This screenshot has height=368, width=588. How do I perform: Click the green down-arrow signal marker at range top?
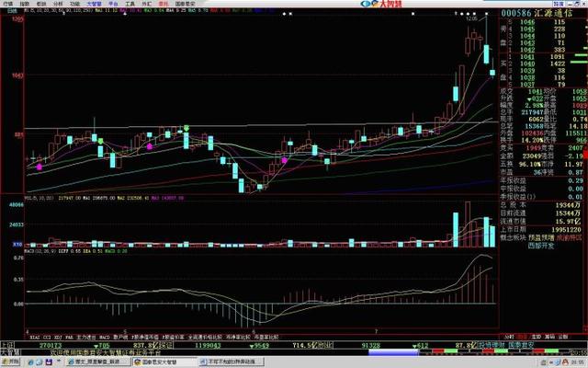[x=187, y=129]
